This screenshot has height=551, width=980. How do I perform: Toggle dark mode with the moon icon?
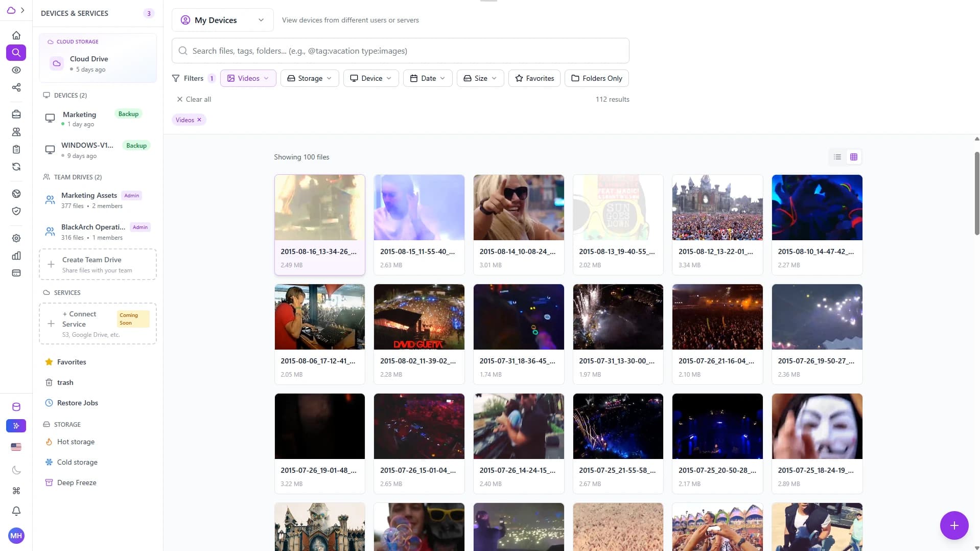[16, 470]
